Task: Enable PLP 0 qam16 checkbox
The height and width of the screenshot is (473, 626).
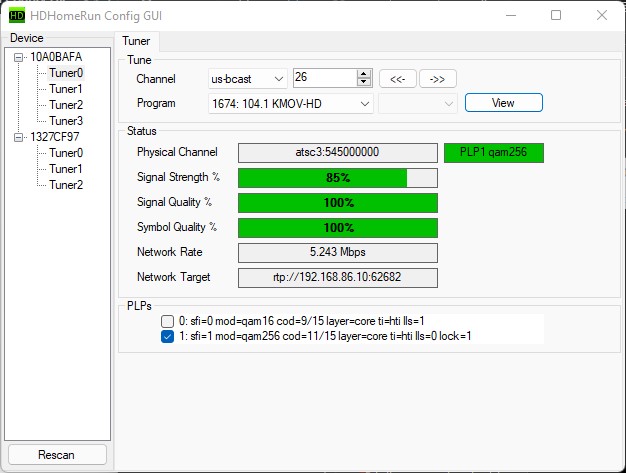Action: pyautogui.click(x=167, y=321)
